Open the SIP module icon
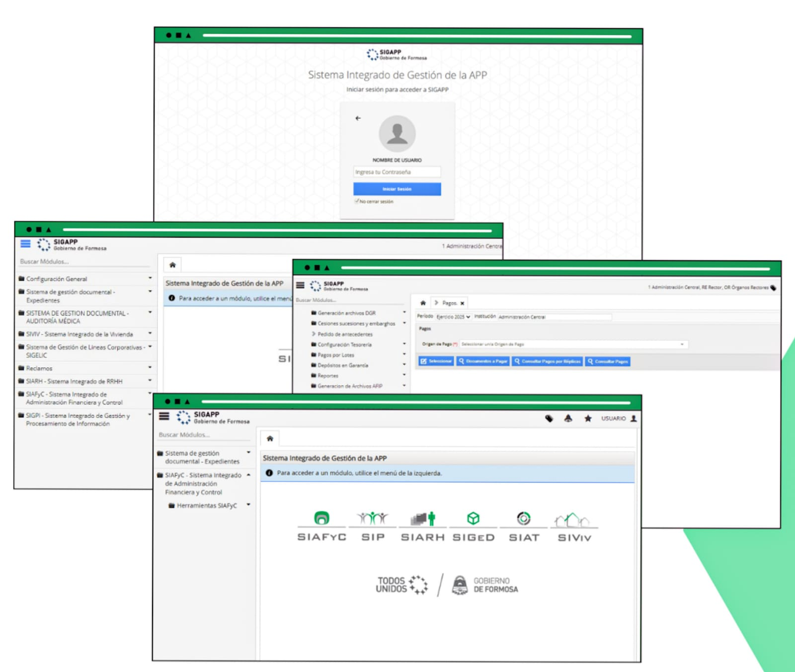The height and width of the screenshot is (672, 795). coord(373,518)
